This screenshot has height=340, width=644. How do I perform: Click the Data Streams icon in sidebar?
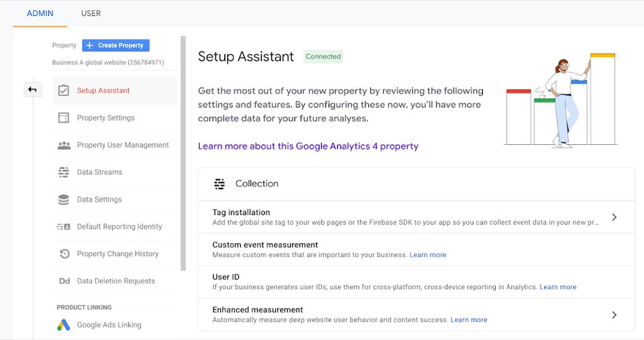(64, 172)
